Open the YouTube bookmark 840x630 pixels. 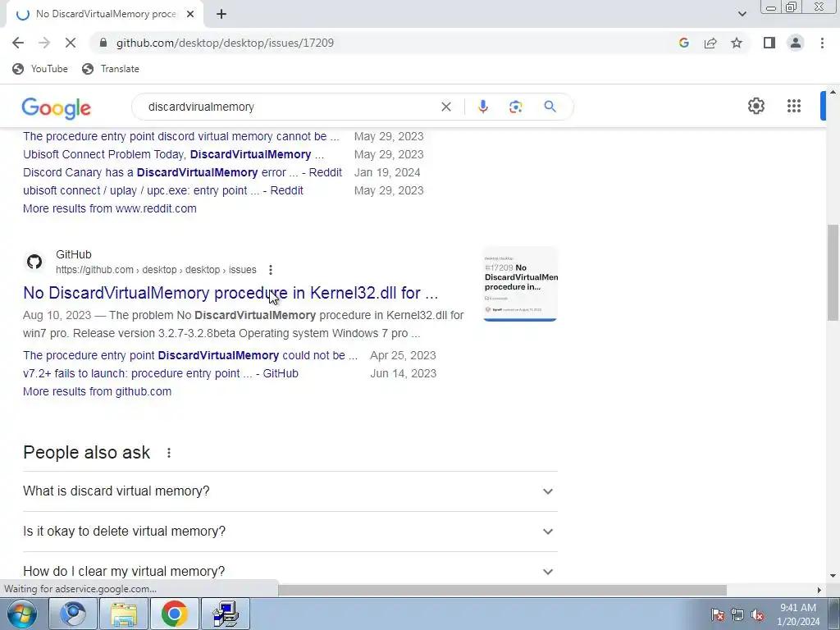(40, 69)
